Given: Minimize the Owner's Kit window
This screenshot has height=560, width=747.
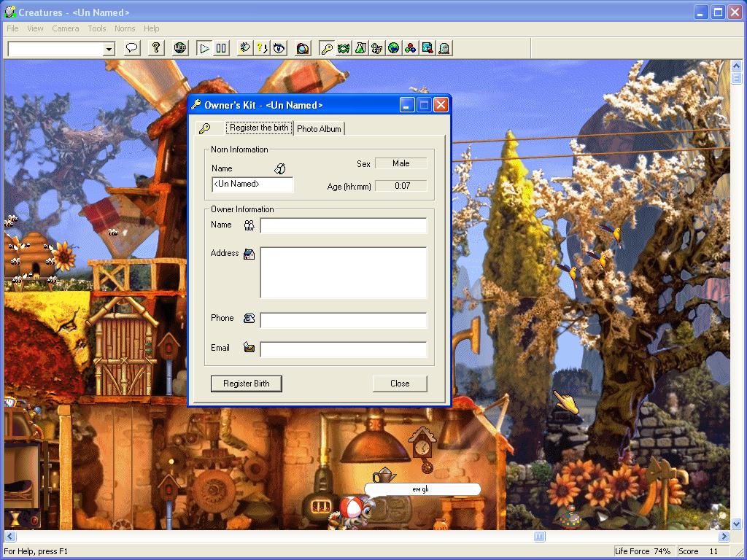Looking at the screenshot, I should 407,105.
